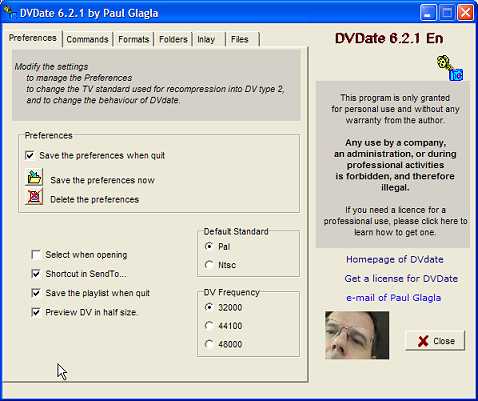Toggle Save the playlist when quit checkbox

tap(36, 293)
